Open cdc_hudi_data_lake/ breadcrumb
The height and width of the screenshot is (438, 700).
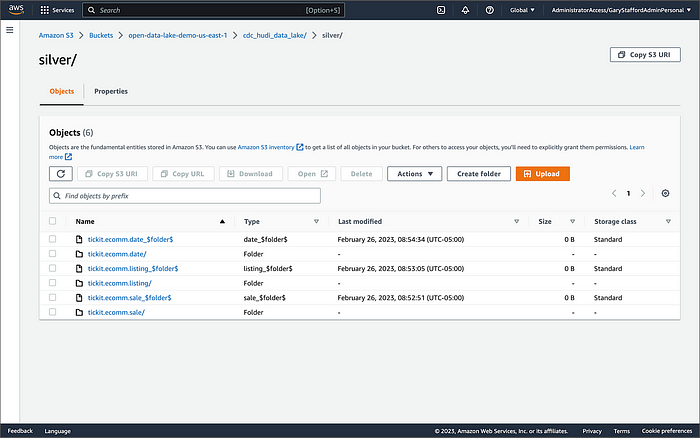pyautogui.click(x=275, y=35)
